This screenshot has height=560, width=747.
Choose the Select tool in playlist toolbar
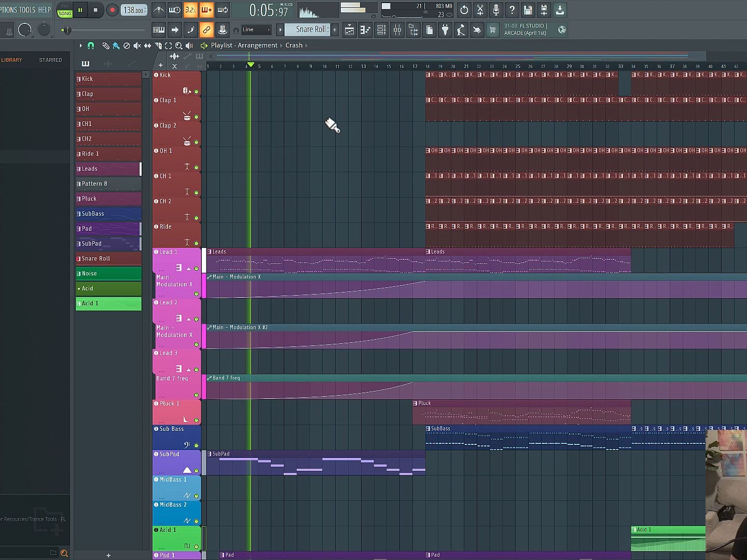pos(169,46)
